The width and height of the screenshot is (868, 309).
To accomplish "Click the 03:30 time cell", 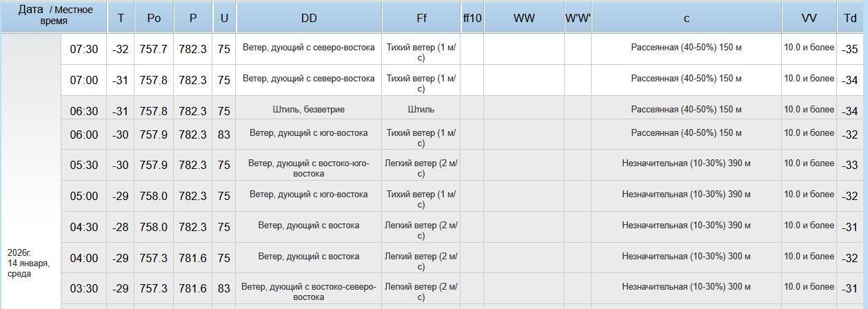I will click(x=84, y=288).
